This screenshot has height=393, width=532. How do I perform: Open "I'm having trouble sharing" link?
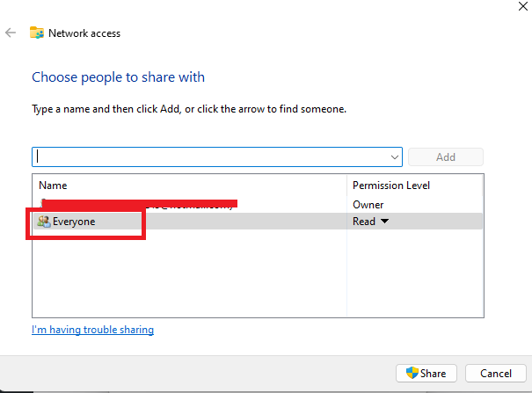(93, 330)
